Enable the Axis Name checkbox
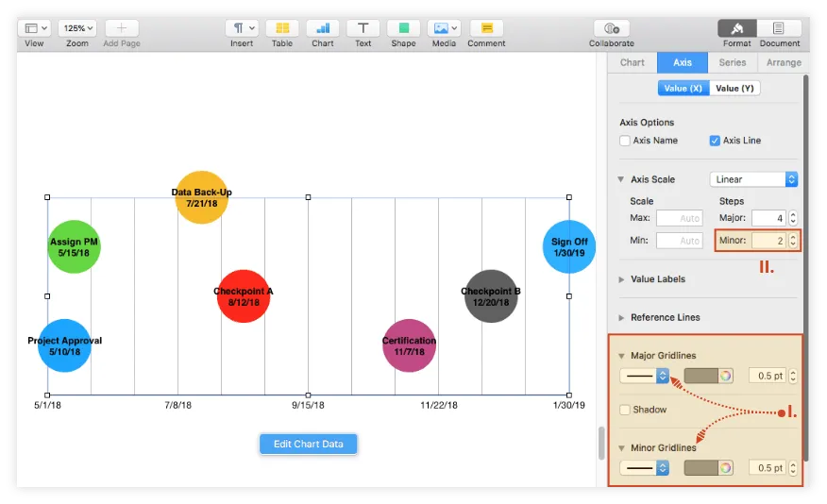The height and width of the screenshot is (504, 827). click(625, 141)
